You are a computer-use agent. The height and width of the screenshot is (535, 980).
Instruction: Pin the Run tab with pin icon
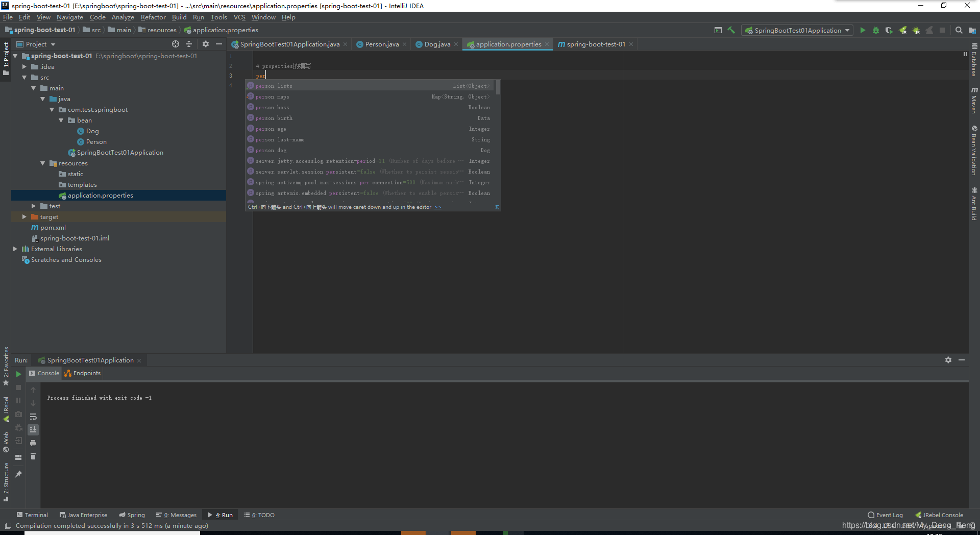click(x=18, y=474)
